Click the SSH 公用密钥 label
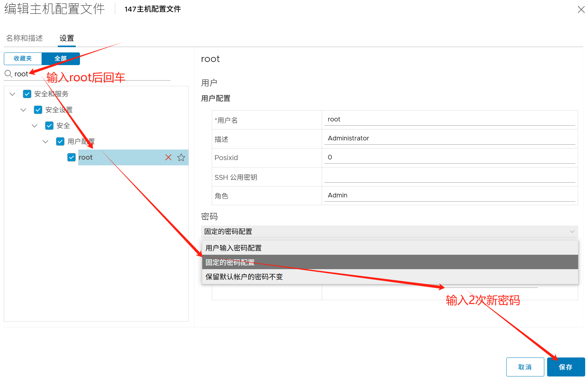This screenshot has height=380, width=588. 236,177
